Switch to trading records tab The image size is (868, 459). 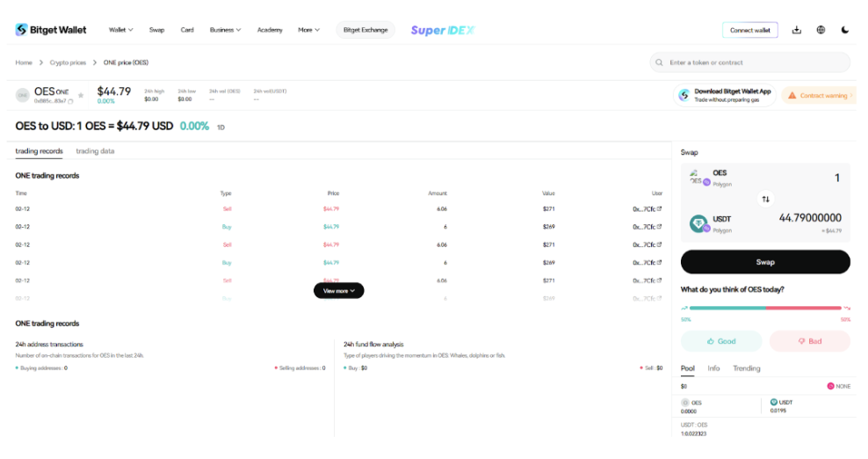coord(39,150)
